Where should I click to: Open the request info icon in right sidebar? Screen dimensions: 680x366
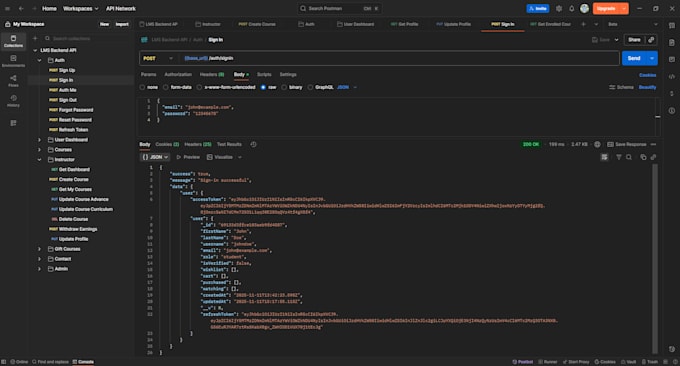click(672, 111)
